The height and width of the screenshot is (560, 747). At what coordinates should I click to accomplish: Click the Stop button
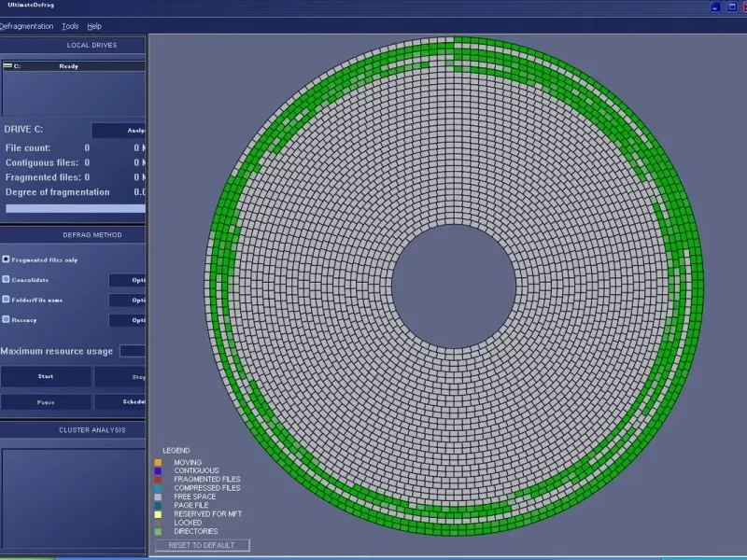120,377
